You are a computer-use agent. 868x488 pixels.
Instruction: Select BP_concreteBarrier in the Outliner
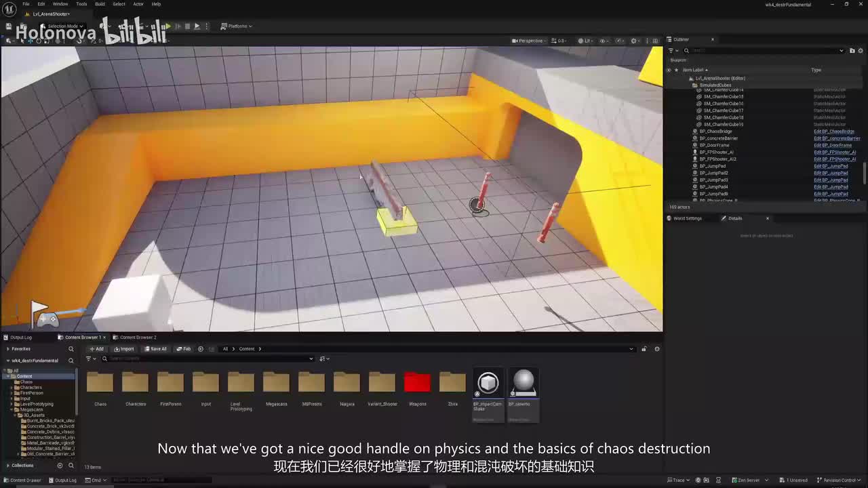[x=719, y=138]
